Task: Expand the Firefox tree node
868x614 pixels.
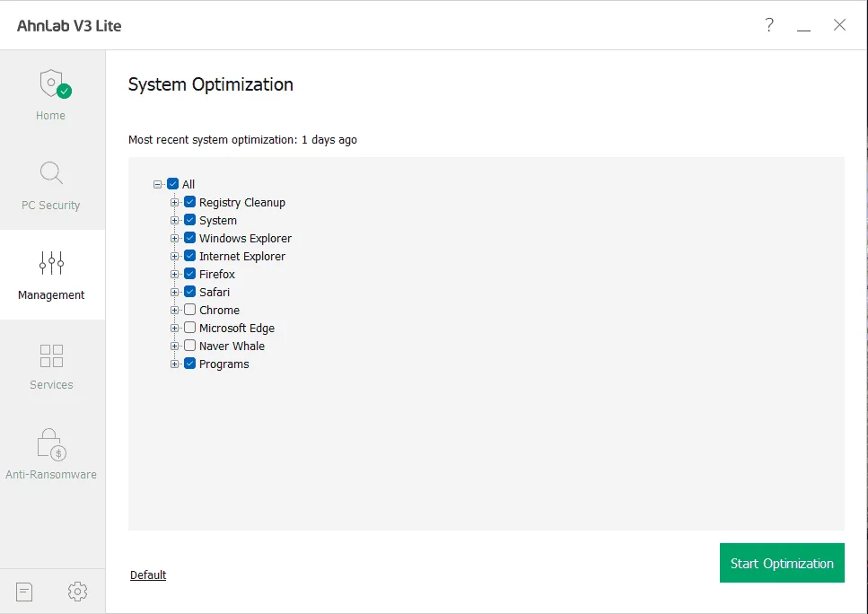Action: [174, 274]
